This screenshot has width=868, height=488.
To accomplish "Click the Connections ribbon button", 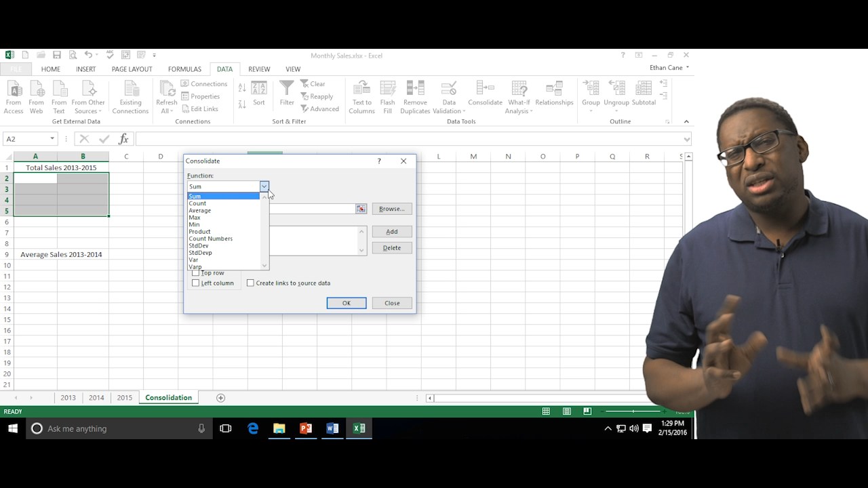I will click(204, 84).
